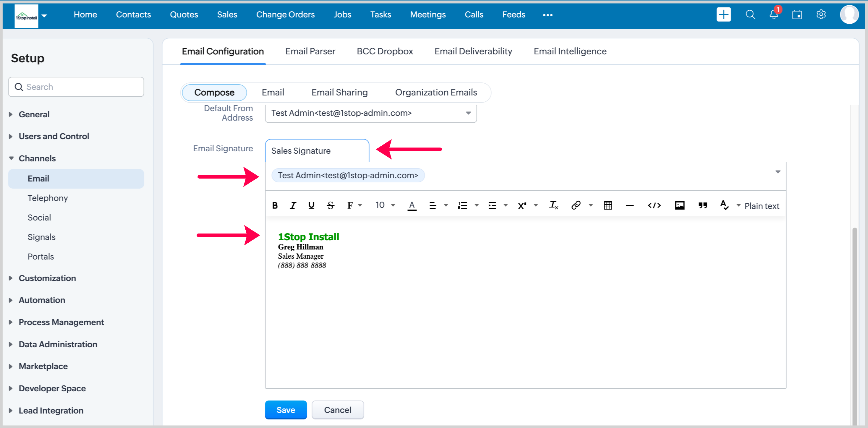Save the email signature
The image size is (868, 428).
click(x=285, y=410)
